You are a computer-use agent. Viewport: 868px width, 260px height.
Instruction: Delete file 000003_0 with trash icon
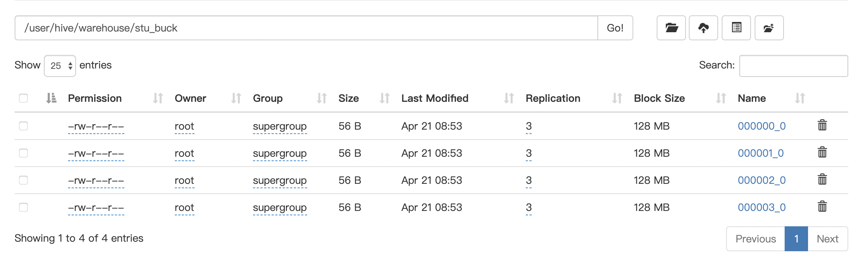click(x=822, y=207)
